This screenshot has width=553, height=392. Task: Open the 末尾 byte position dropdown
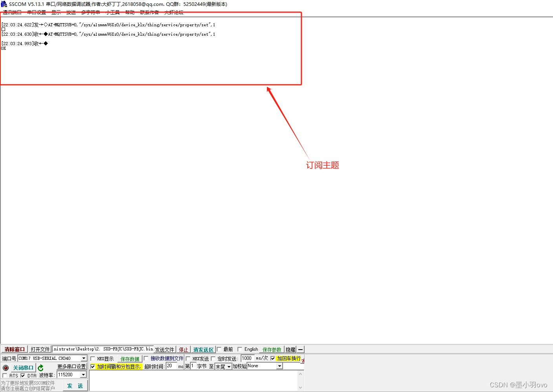pos(229,366)
